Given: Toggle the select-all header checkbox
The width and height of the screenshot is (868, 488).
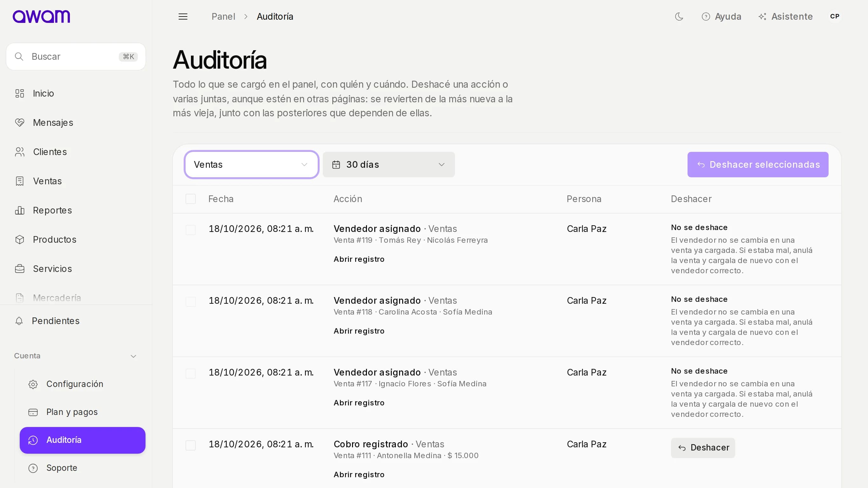Looking at the screenshot, I should [x=191, y=199].
